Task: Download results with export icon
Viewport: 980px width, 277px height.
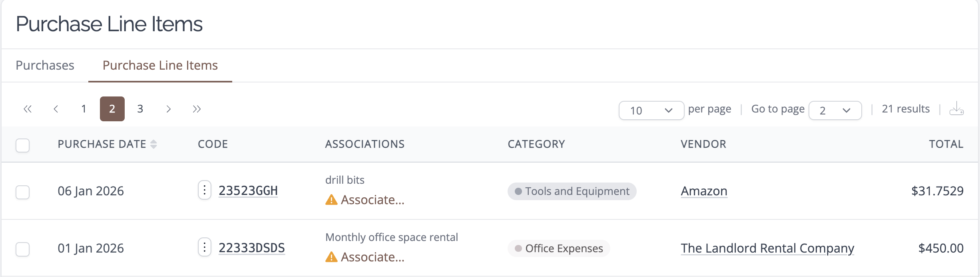Action: (956, 108)
